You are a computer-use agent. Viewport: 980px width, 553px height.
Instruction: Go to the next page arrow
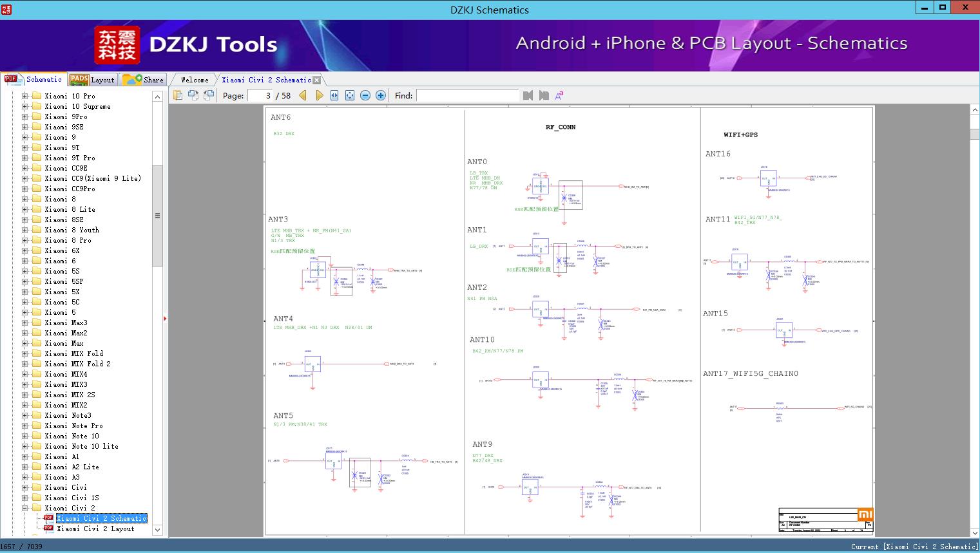point(320,95)
